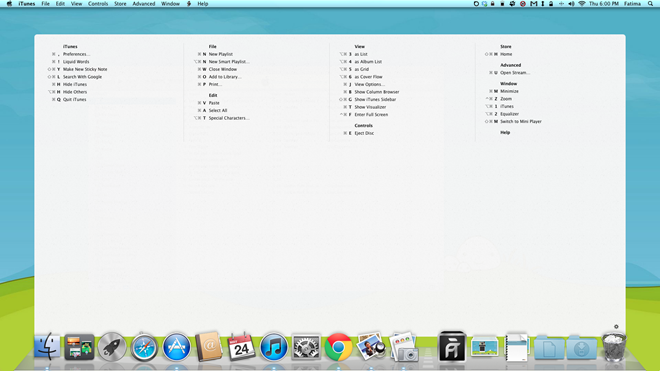The image size is (660, 371).
Task: Open Finder from the dock
Action: click(x=47, y=347)
